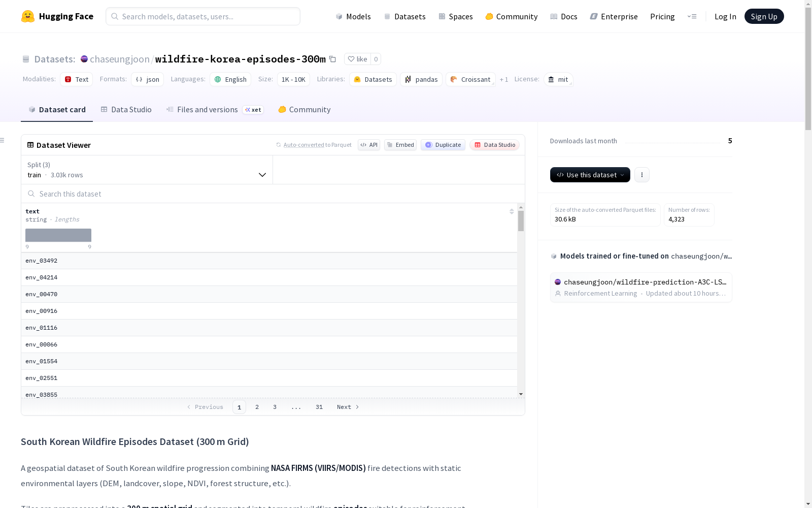This screenshot has width=812, height=508.
Task: Click the Sign Up button
Action: [764, 16]
